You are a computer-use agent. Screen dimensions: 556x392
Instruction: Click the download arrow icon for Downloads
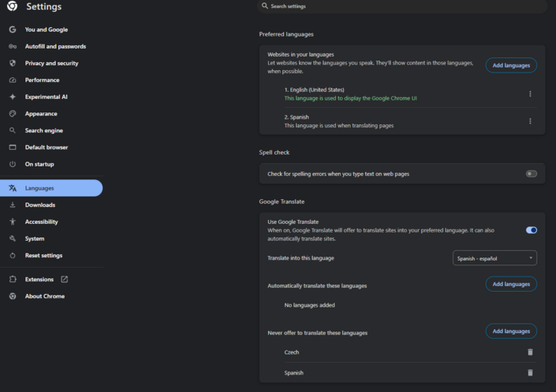coord(13,205)
